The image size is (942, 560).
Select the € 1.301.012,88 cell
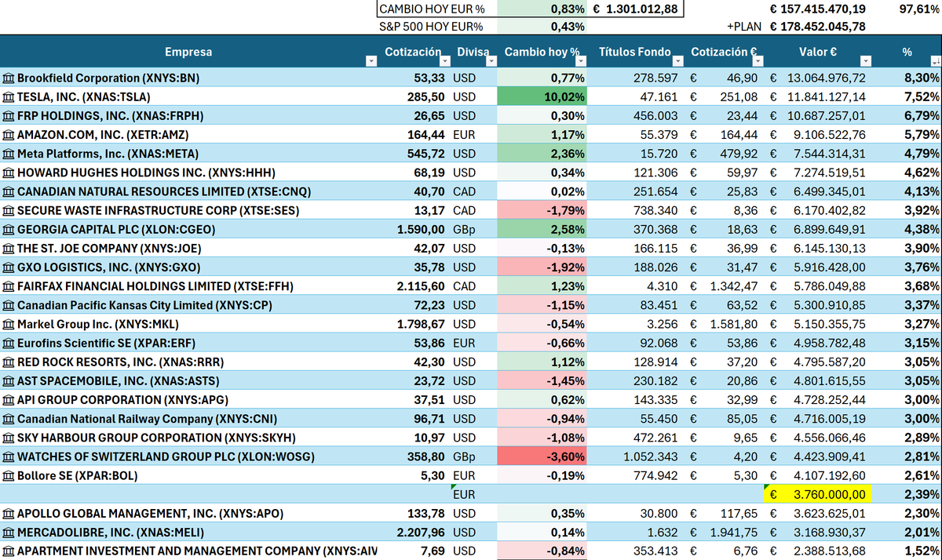(x=636, y=9)
